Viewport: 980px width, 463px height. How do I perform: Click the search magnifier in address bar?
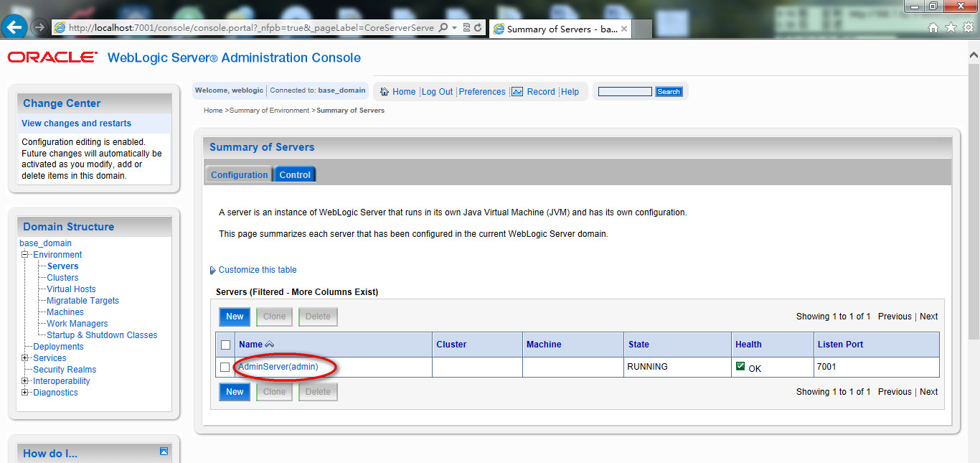coord(443,27)
